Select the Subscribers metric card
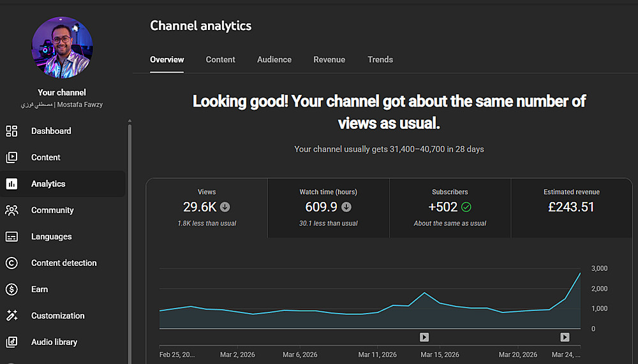 coord(450,208)
